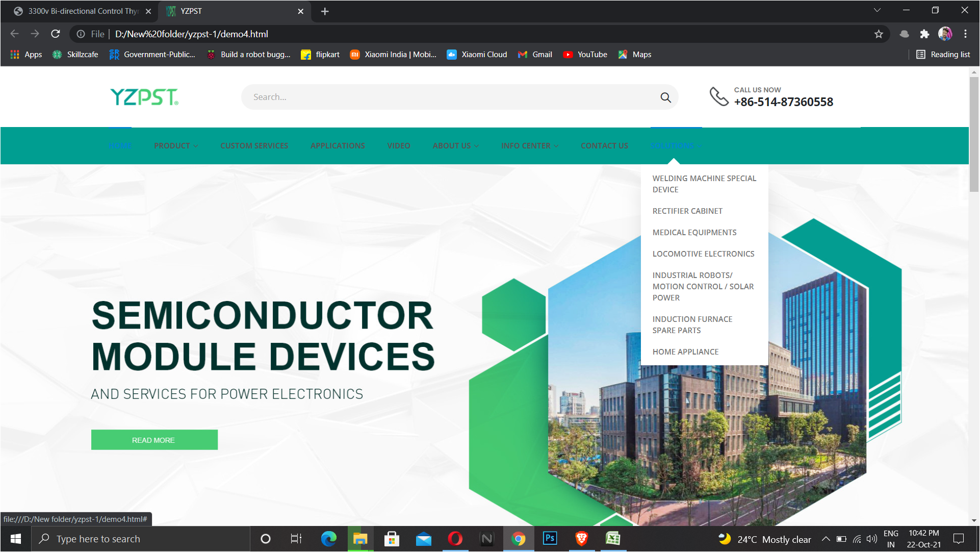Open the YouTube bookmark
The image size is (980, 552).
585,55
